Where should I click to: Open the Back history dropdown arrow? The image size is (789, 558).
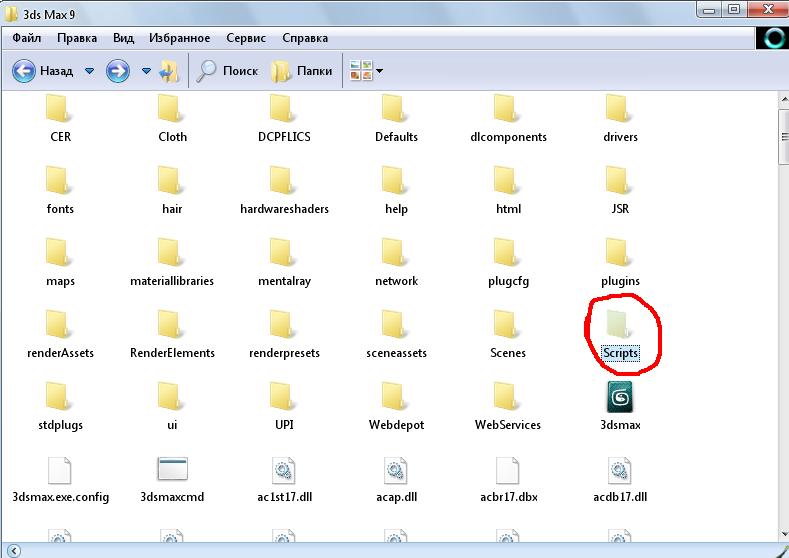89,71
